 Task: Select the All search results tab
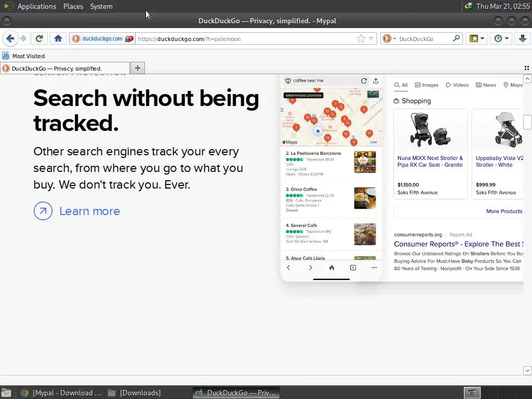pos(401,85)
